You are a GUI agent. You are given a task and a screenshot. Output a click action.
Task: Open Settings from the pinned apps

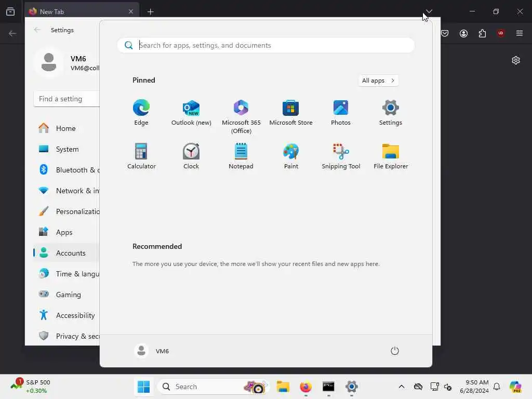[391, 113]
